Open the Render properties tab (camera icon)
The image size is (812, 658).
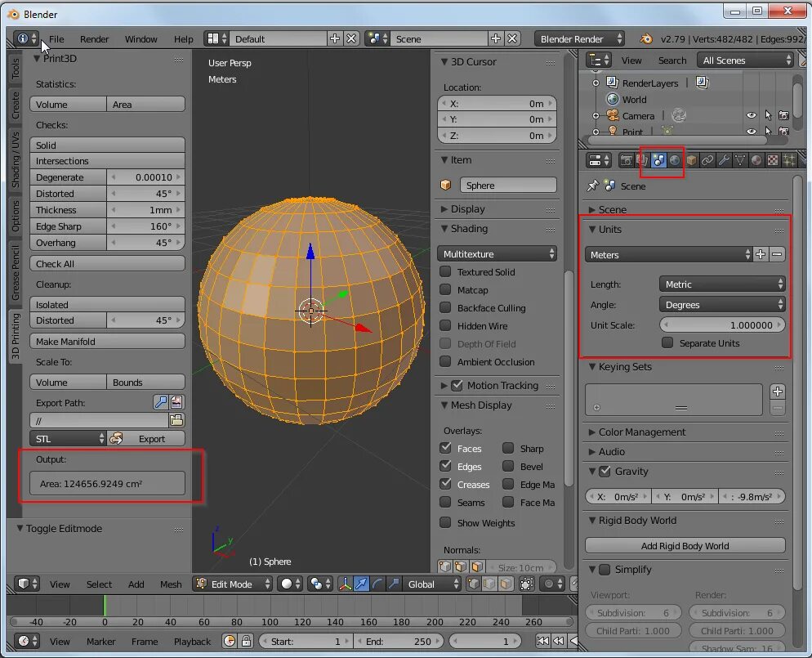[x=626, y=160]
